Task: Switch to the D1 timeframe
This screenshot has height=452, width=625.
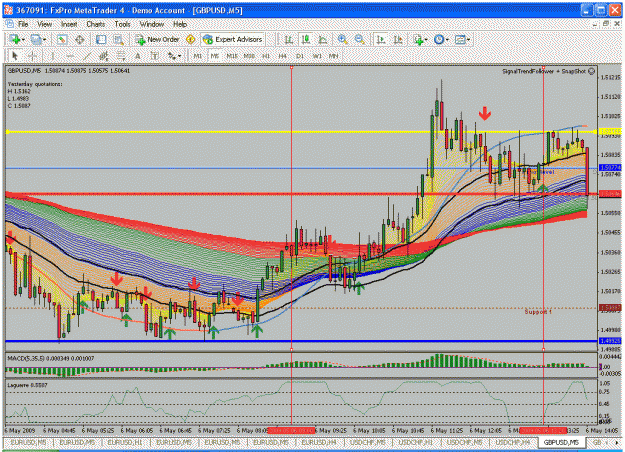Action: 300,56
